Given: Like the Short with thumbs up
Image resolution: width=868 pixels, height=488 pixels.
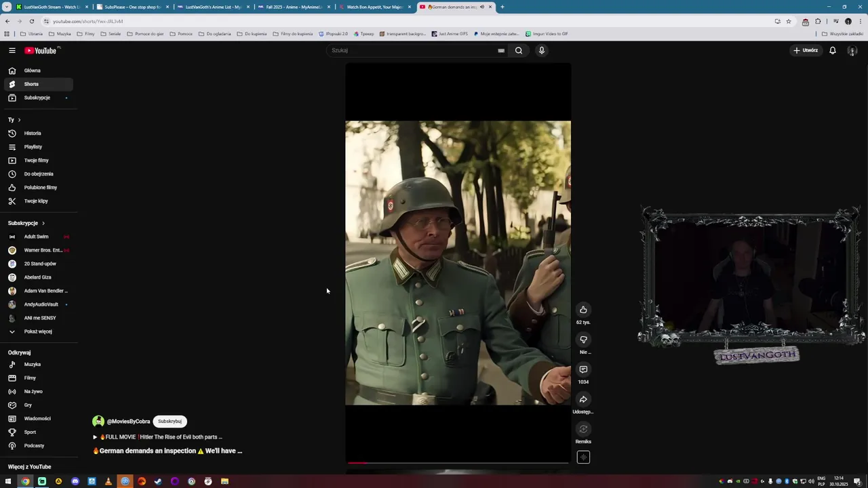Looking at the screenshot, I should [583, 310].
